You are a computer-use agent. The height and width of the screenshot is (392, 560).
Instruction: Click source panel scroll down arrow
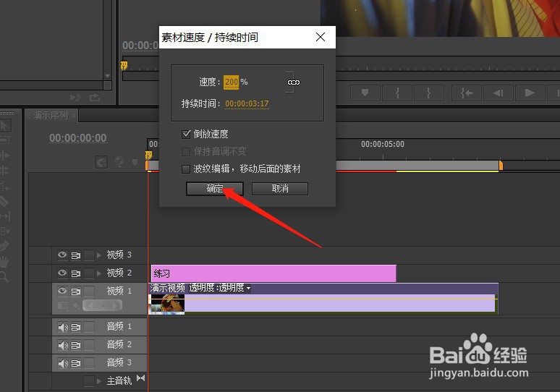tap(108, 76)
